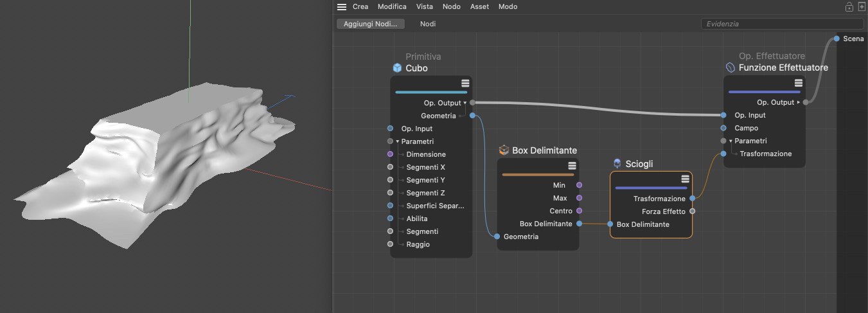
Task: Click the new panel icon beside the lock
Action: click(862, 7)
